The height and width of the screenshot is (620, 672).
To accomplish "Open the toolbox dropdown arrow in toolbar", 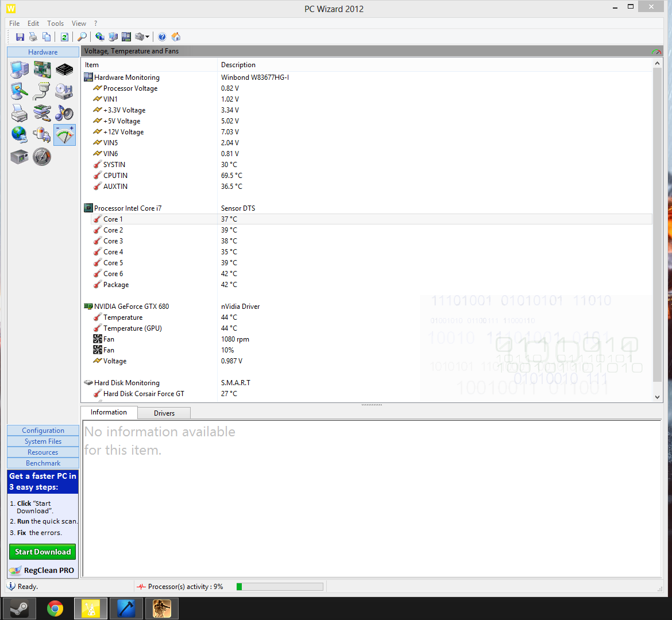I will click(x=148, y=37).
